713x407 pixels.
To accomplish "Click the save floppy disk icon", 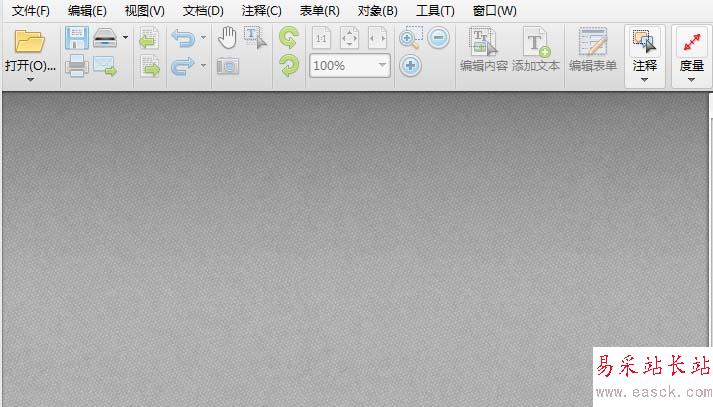I will click(76, 38).
